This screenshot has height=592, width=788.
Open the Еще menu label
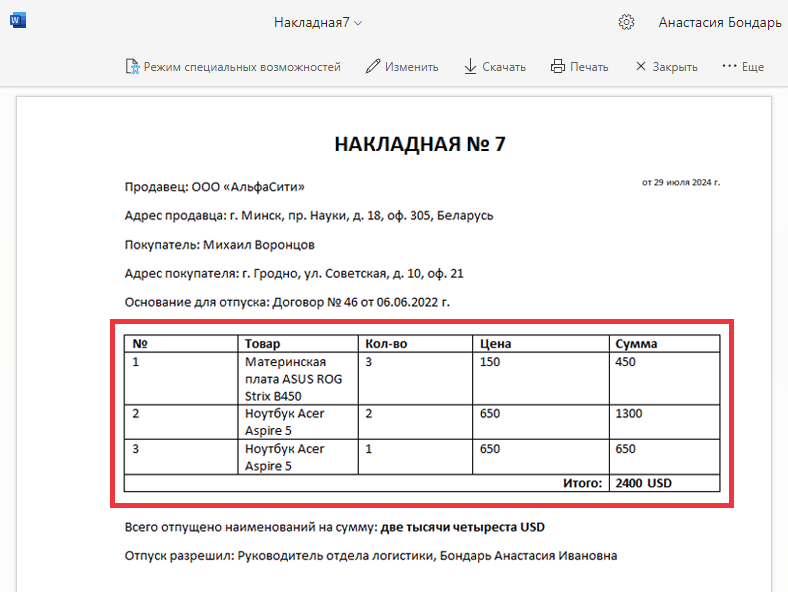tap(753, 67)
